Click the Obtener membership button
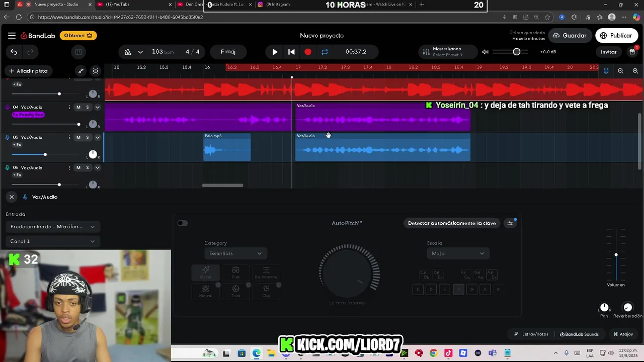Image resolution: width=644 pixels, height=362 pixels. (78, 36)
